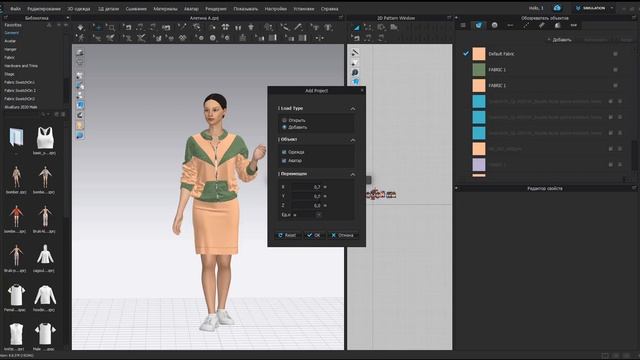This screenshot has height=360, width=640.
Task: Select the Открыть radio option
Action: coord(284,120)
